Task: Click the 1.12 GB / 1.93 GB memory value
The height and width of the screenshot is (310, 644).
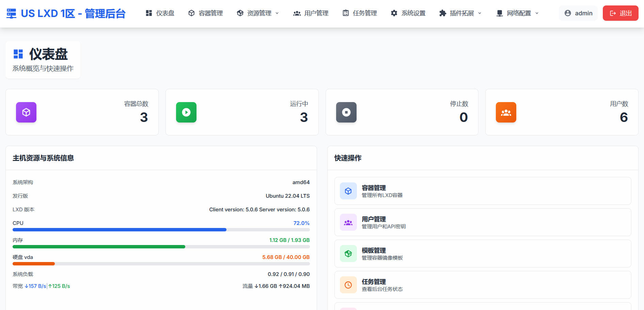Action: coord(289,240)
